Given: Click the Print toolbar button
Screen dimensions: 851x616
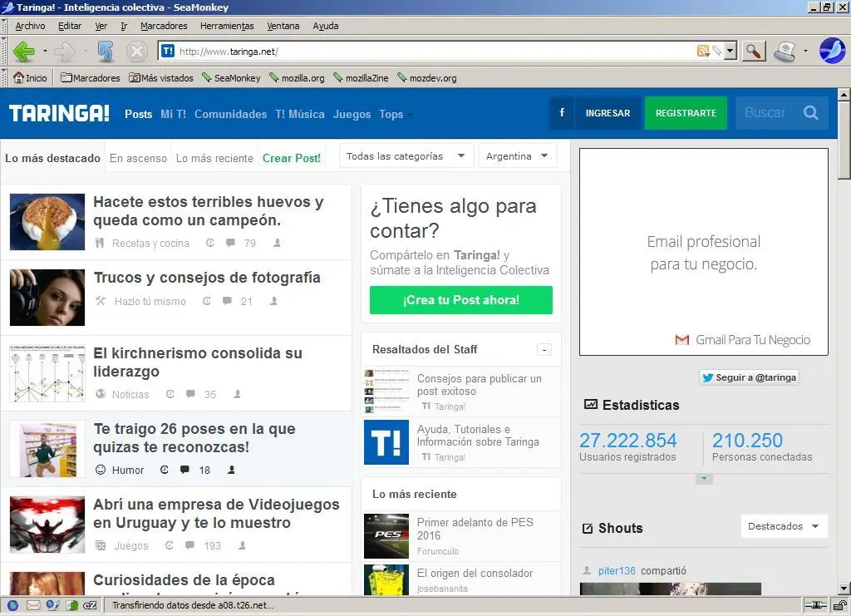Looking at the screenshot, I should (x=785, y=52).
